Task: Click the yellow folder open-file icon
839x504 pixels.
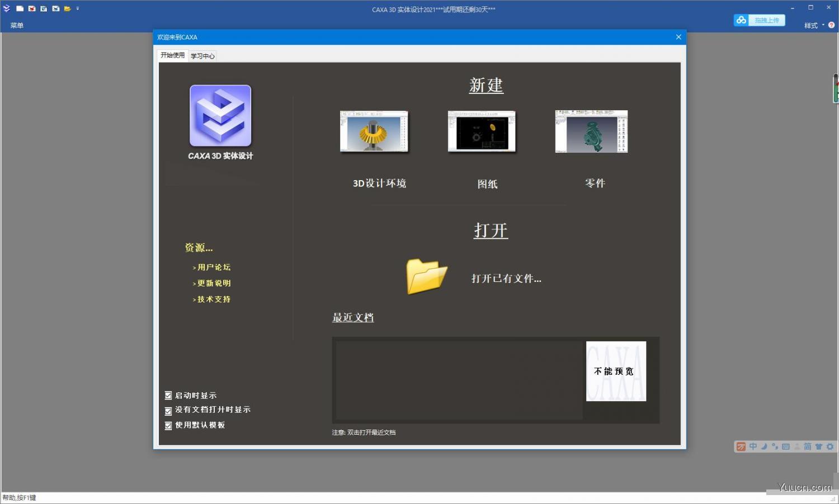Action: (427, 276)
